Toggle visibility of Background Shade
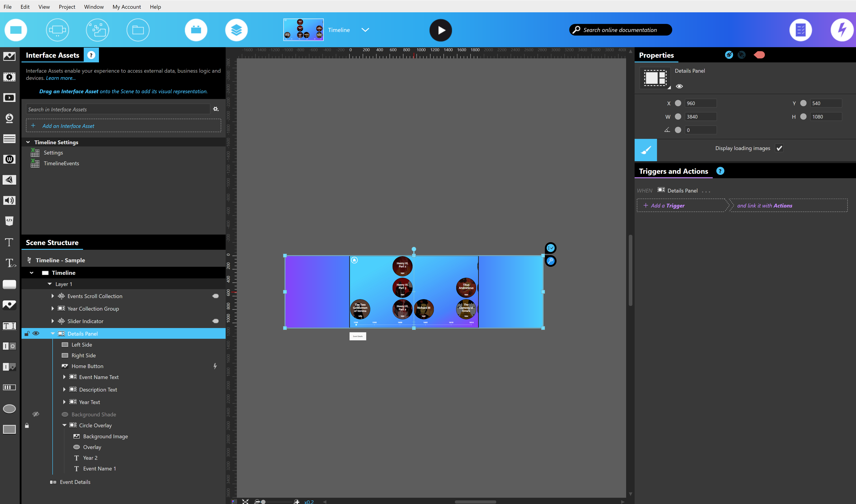856x504 pixels. click(36, 414)
